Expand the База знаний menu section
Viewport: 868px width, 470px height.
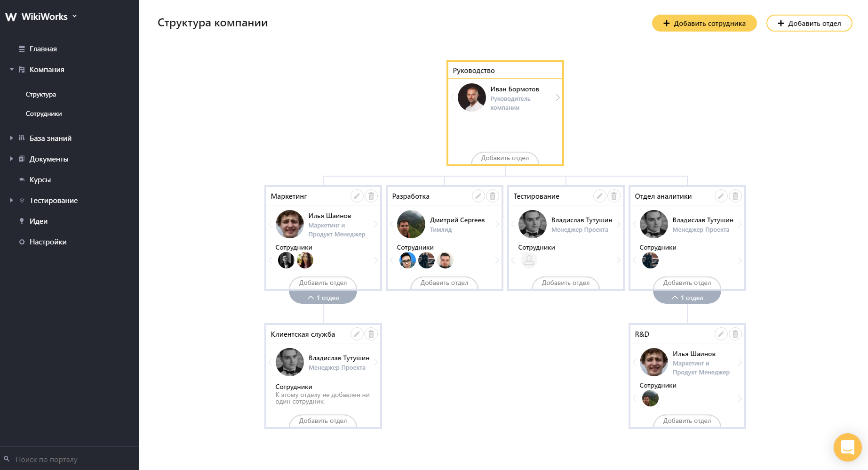coord(12,138)
